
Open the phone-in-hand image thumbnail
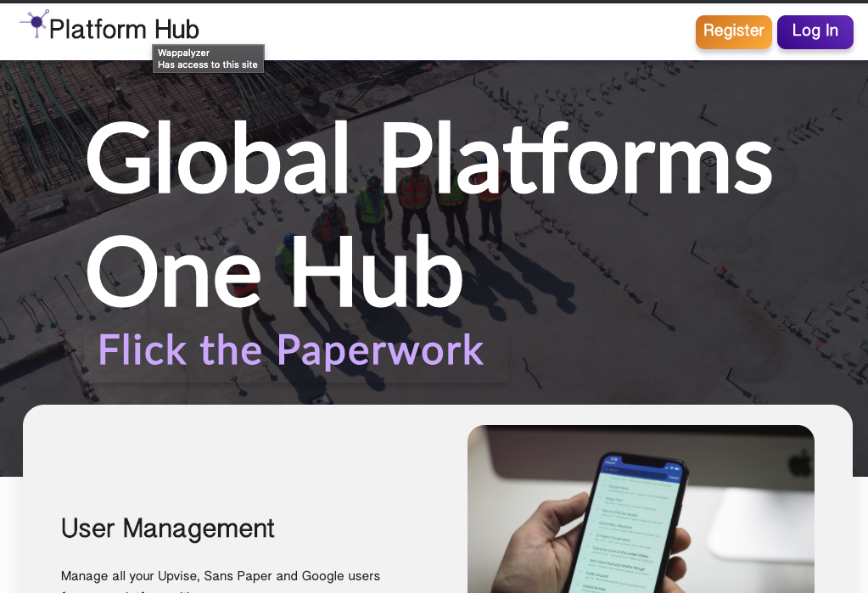pos(641,509)
